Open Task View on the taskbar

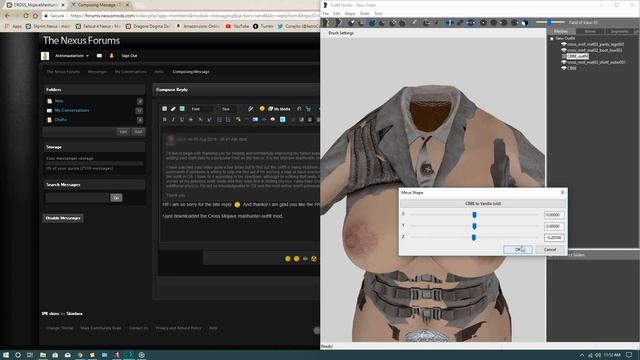pyautogui.click(x=30, y=355)
